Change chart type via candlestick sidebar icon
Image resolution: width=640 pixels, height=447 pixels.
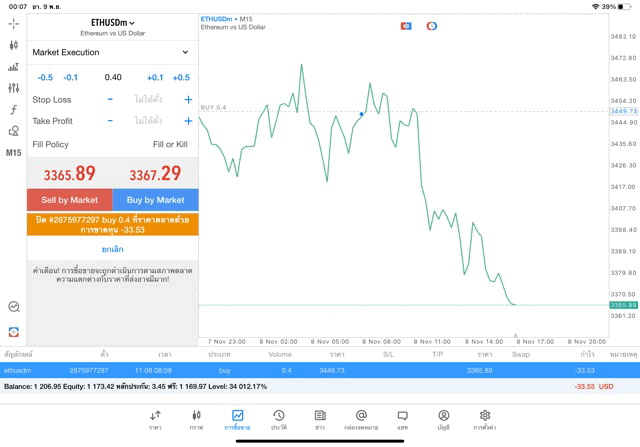14,45
